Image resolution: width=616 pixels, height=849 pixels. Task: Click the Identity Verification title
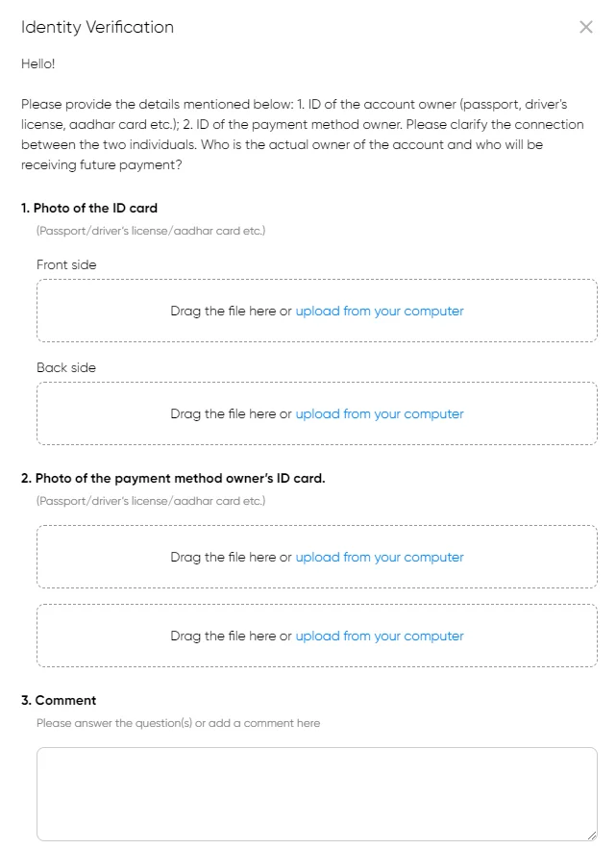click(x=97, y=27)
